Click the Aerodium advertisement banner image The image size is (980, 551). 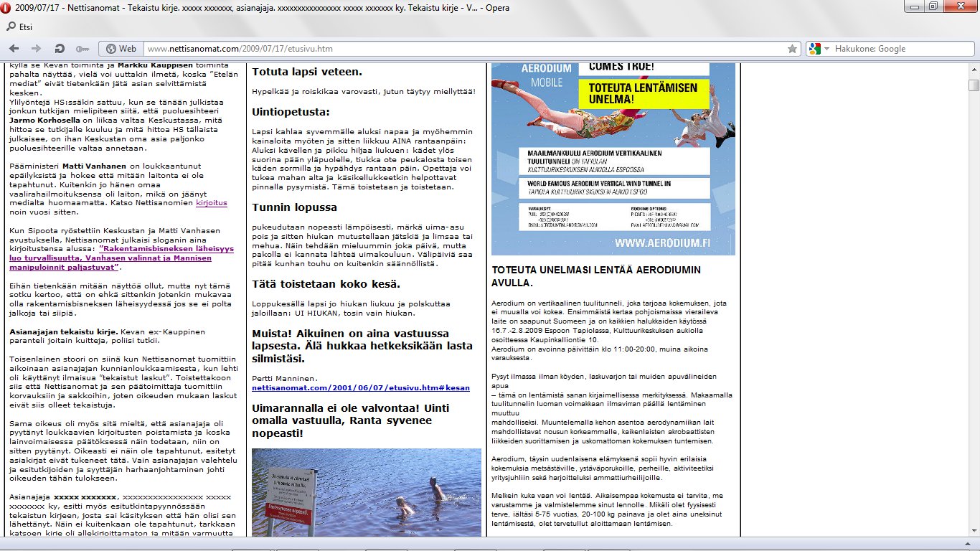click(x=613, y=158)
